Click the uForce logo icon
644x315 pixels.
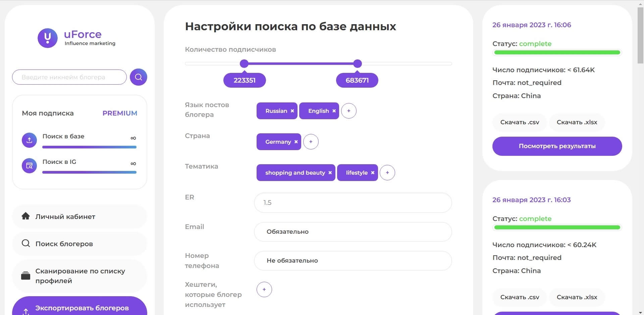[48, 38]
